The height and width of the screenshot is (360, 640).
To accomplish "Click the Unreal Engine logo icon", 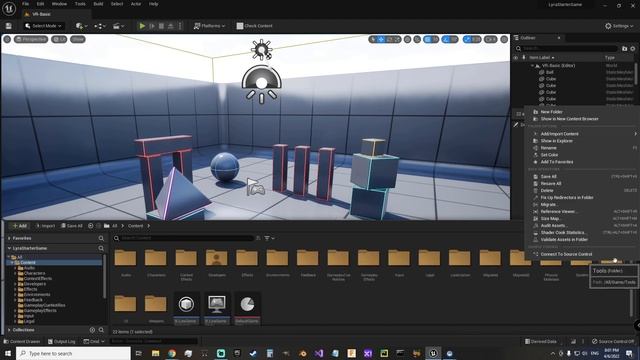I will tap(9, 8).
